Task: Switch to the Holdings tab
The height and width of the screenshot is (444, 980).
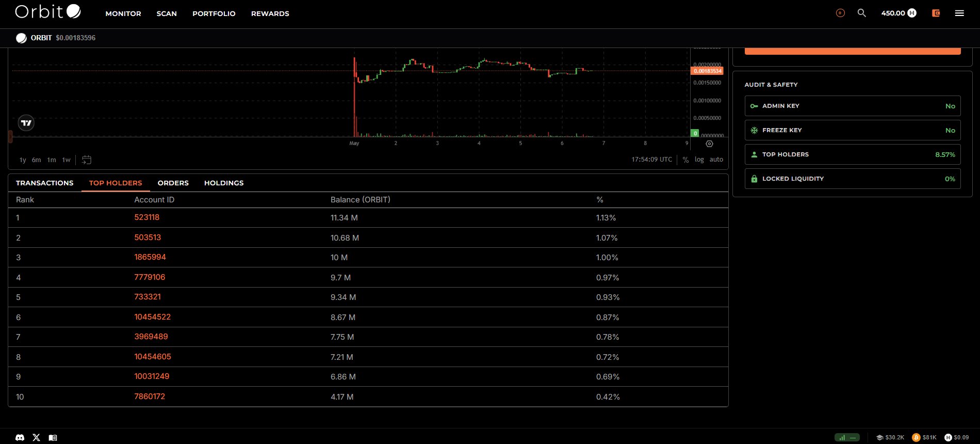Action: tap(224, 183)
